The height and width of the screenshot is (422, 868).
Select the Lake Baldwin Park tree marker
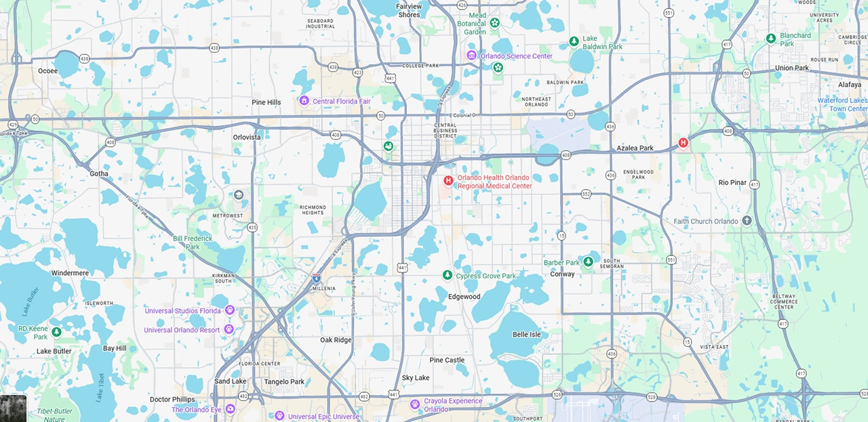[x=574, y=42]
